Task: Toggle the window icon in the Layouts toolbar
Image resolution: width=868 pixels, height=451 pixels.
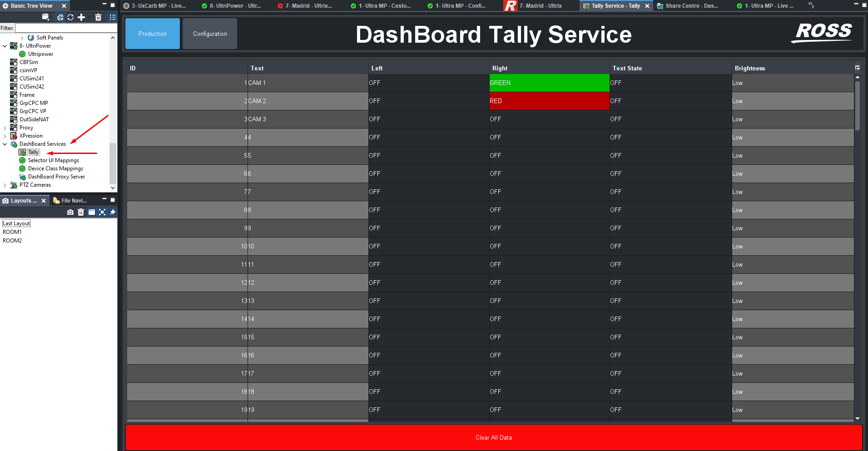Action: 92,212
